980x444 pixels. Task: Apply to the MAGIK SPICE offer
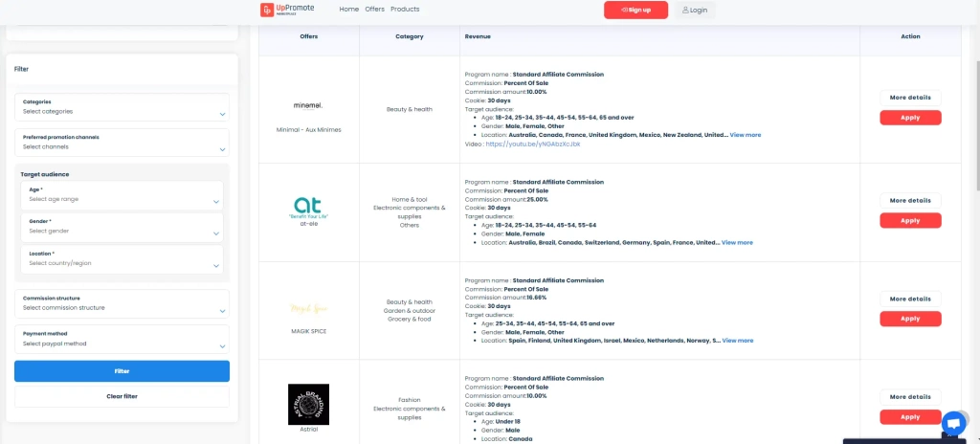click(x=910, y=319)
